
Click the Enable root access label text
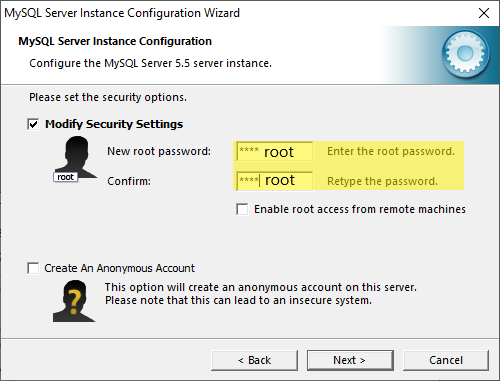tap(360, 209)
